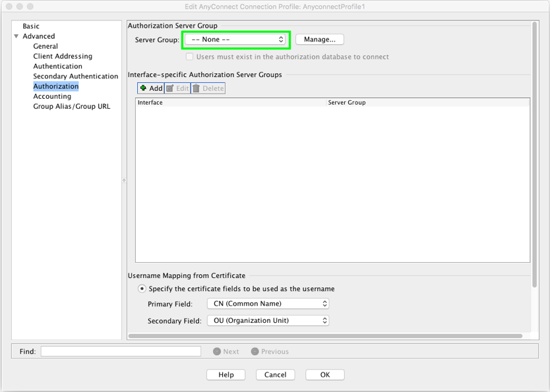The height and width of the screenshot is (392, 550).
Task: Click the green plus Add icon
Action: pos(143,88)
